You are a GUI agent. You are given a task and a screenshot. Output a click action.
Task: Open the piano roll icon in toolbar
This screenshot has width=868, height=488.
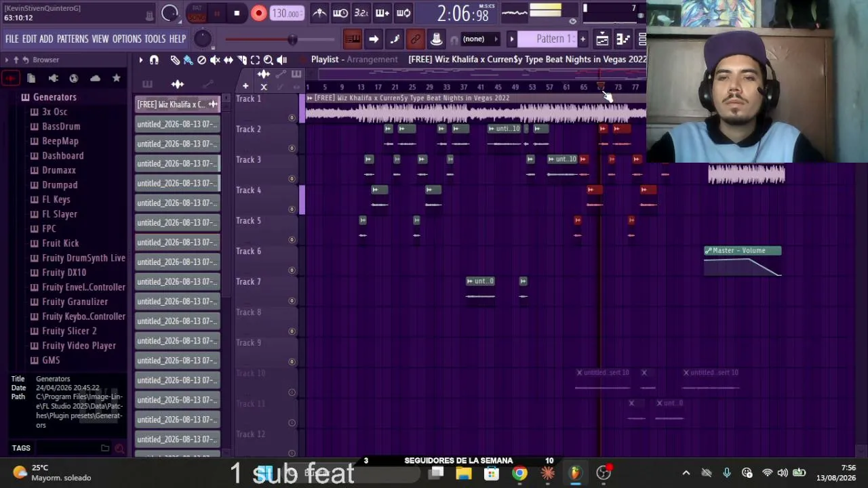[623, 39]
